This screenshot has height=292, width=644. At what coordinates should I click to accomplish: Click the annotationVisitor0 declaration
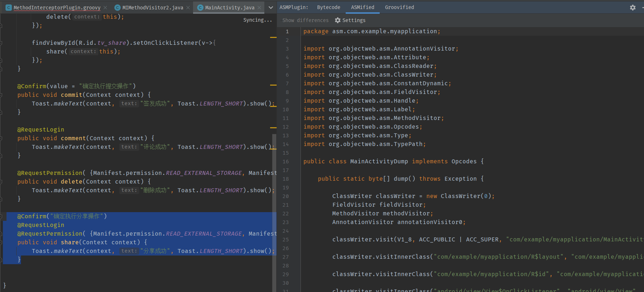tap(399, 222)
